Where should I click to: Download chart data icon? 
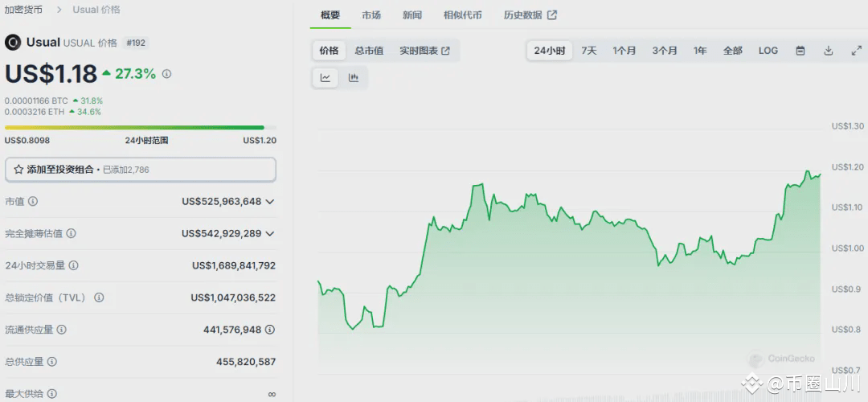[x=828, y=51]
